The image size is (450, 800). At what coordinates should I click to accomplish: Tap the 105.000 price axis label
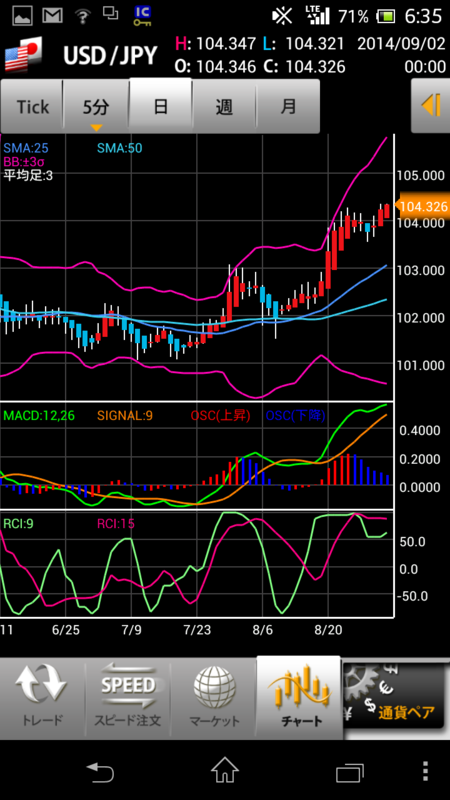point(420,176)
